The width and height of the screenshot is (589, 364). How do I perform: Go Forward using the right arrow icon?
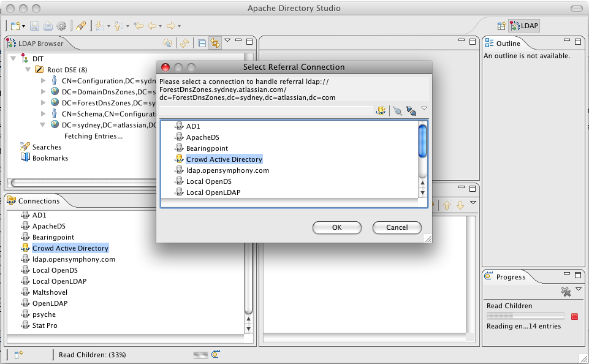click(171, 26)
